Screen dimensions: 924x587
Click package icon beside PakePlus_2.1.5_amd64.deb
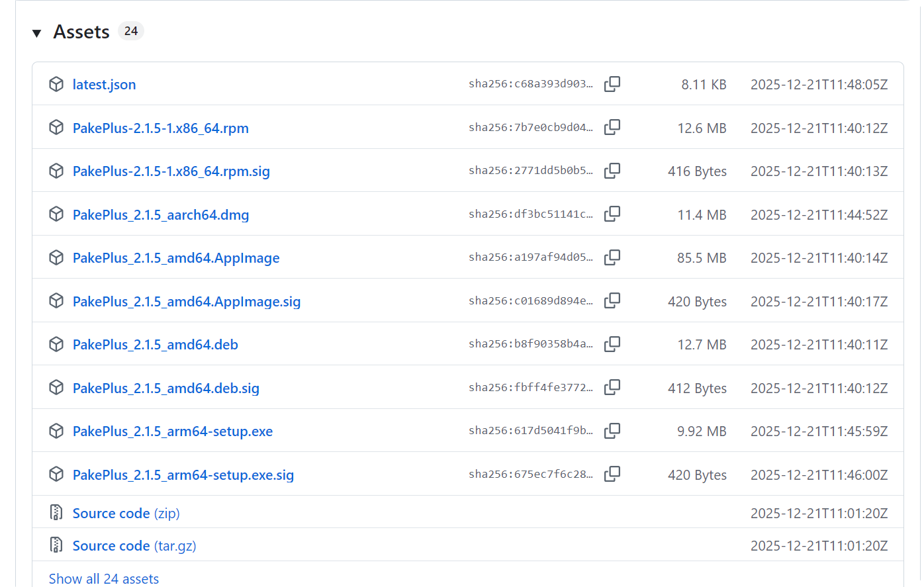(56, 344)
